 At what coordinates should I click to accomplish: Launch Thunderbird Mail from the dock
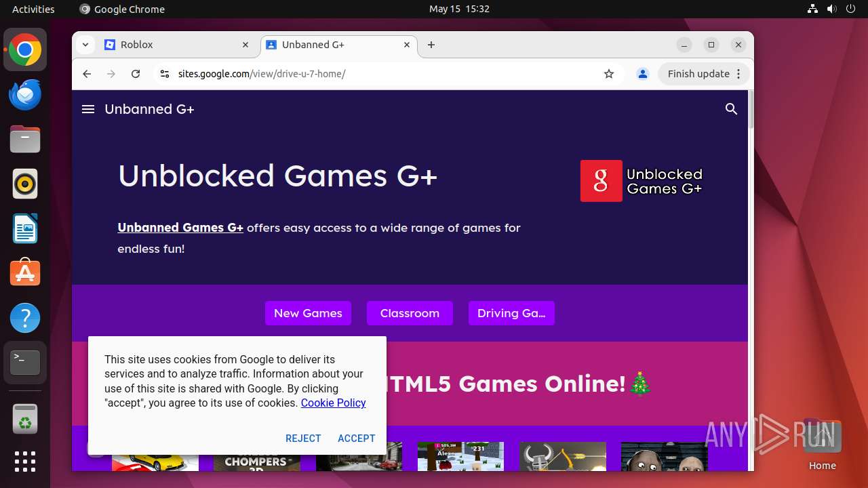pyautogui.click(x=25, y=94)
